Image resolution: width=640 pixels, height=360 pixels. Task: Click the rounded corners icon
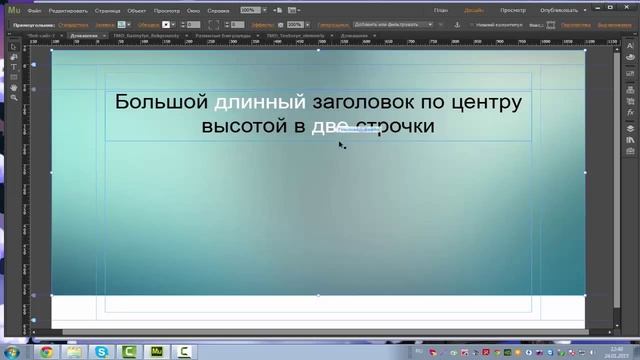[213, 25]
